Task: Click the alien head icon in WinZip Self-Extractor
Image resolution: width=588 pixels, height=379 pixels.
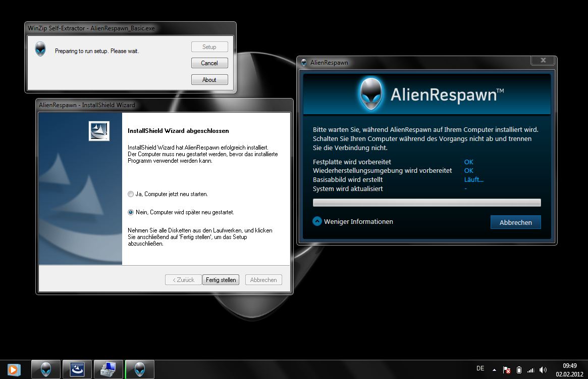Action: 40,49
